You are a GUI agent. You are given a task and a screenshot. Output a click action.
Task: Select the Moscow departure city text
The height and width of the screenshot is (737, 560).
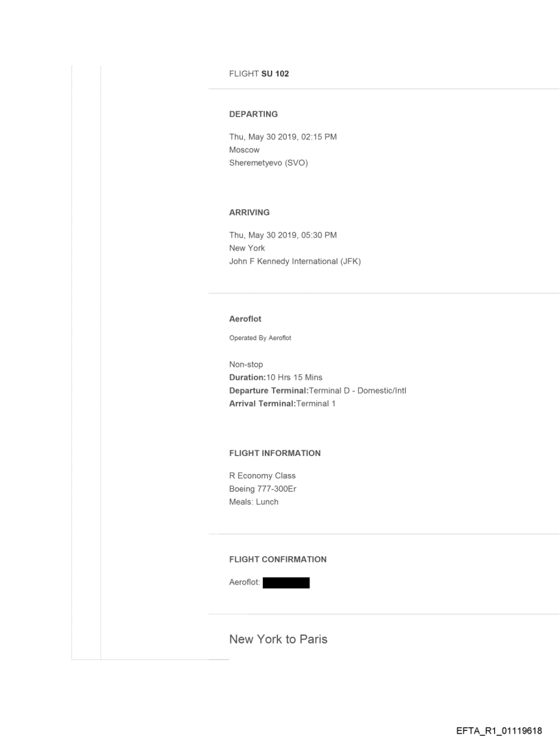pos(244,148)
